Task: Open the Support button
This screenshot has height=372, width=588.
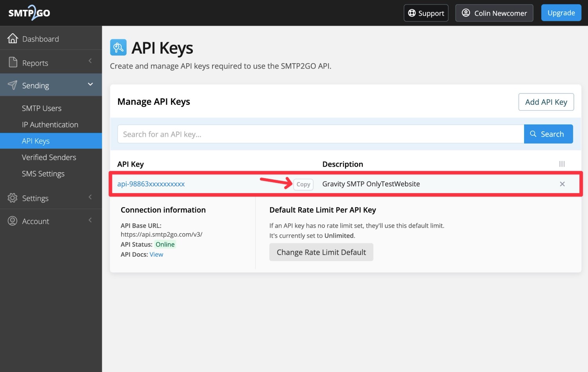Action: tap(426, 13)
